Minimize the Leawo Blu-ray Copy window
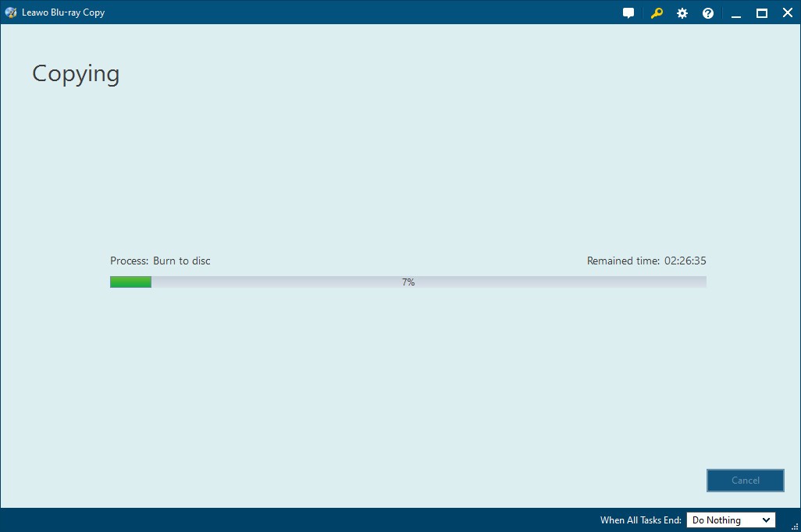This screenshot has width=801, height=532. [x=736, y=13]
